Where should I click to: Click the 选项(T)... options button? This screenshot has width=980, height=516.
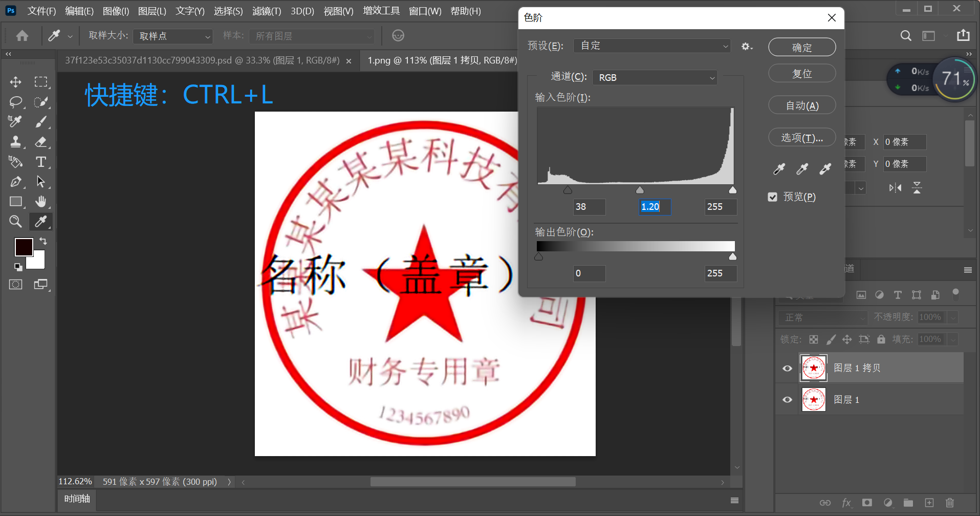pyautogui.click(x=802, y=137)
